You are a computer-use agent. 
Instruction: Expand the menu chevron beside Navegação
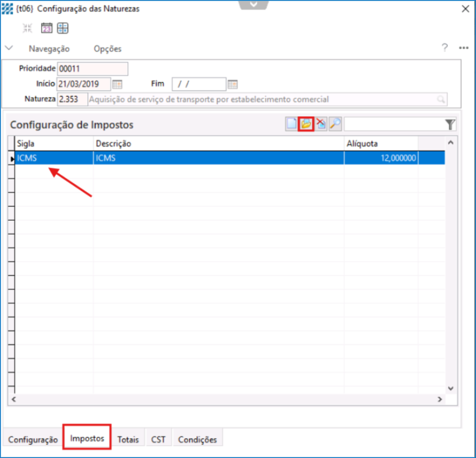pos(9,48)
